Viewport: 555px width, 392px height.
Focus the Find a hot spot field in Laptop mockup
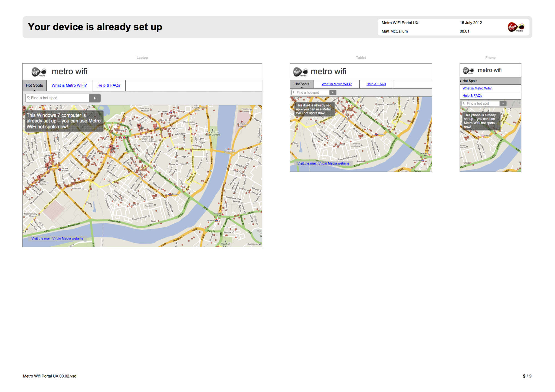click(57, 98)
